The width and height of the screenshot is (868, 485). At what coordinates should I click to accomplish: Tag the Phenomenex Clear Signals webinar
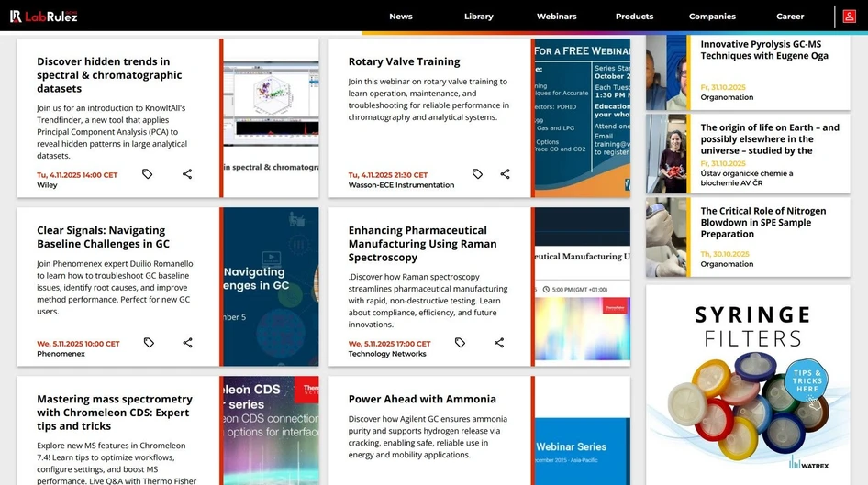[149, 343]
